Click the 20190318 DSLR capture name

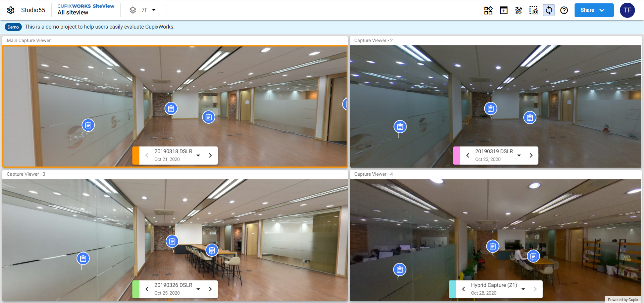173,151
